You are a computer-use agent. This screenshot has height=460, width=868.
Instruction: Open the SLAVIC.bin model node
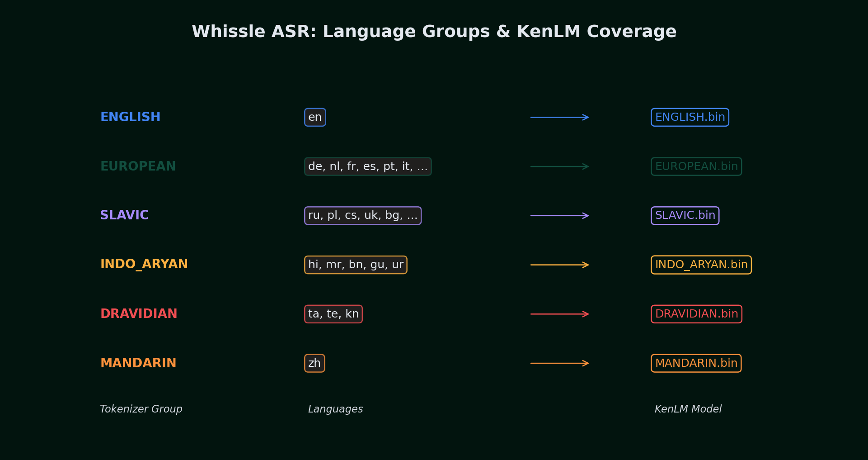click(x=685, y=215)
